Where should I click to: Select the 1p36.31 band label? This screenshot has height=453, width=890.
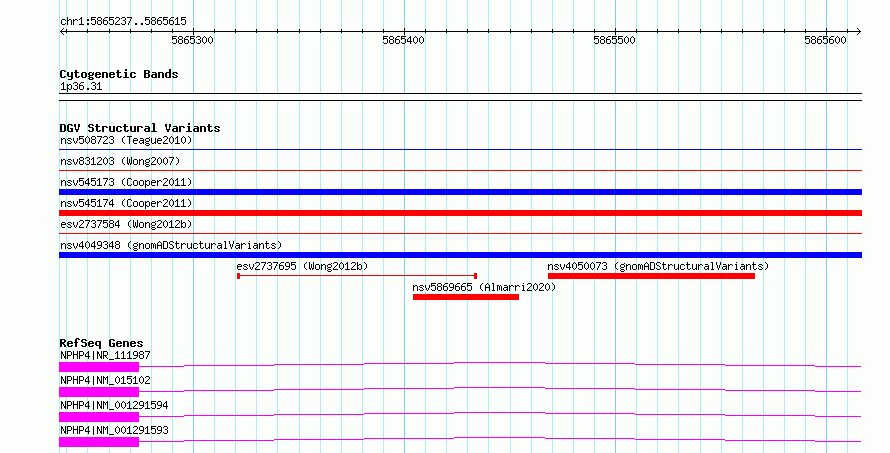(x=81, y=86)
